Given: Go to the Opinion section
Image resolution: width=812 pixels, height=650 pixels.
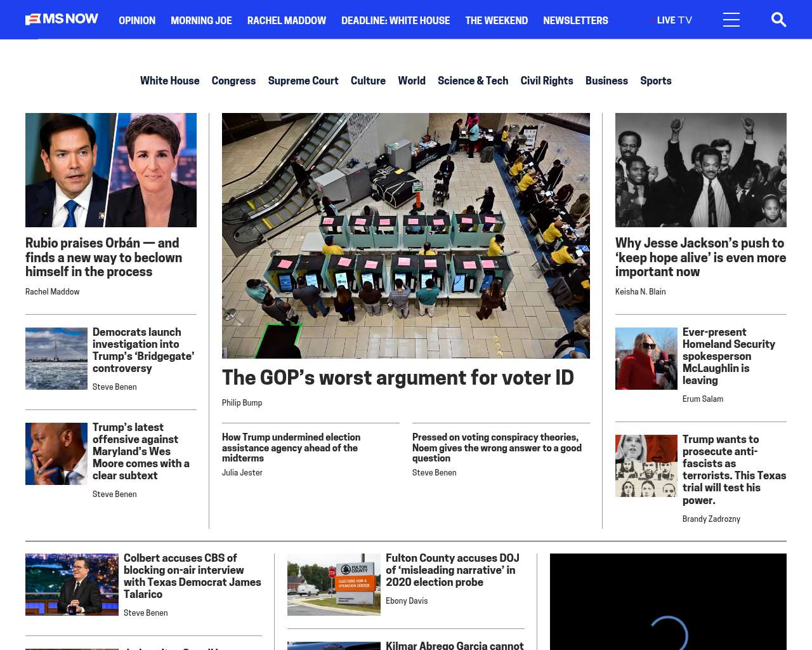Looking at the screenshot, I should 137,20.
